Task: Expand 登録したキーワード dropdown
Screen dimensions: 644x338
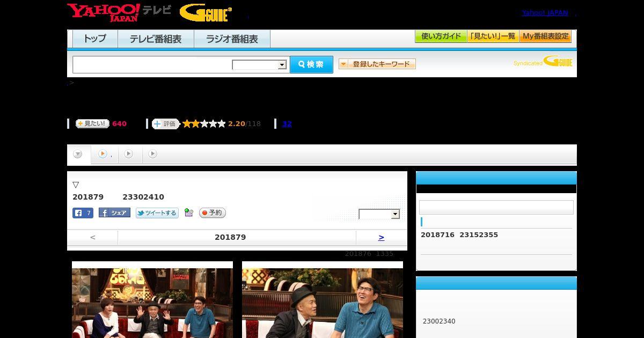Action: point(377,64)
